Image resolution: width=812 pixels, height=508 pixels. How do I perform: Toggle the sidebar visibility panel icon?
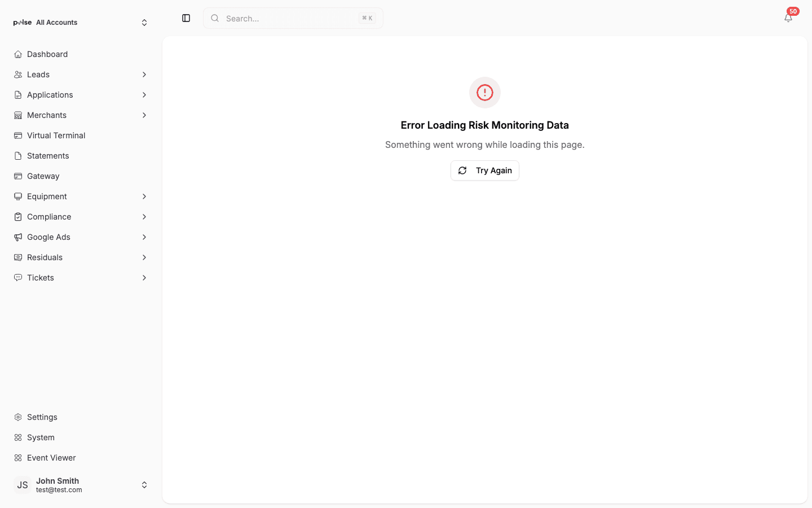pyautogui.click(x=186, y=18)
